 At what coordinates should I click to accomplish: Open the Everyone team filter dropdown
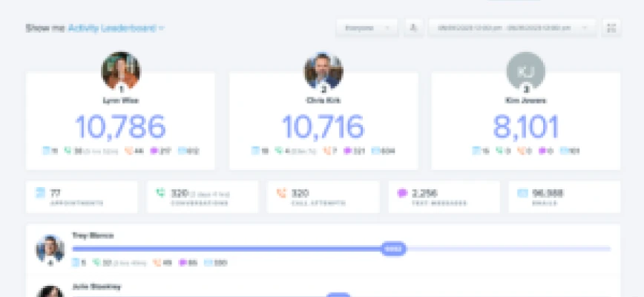(x=367, y=28)
